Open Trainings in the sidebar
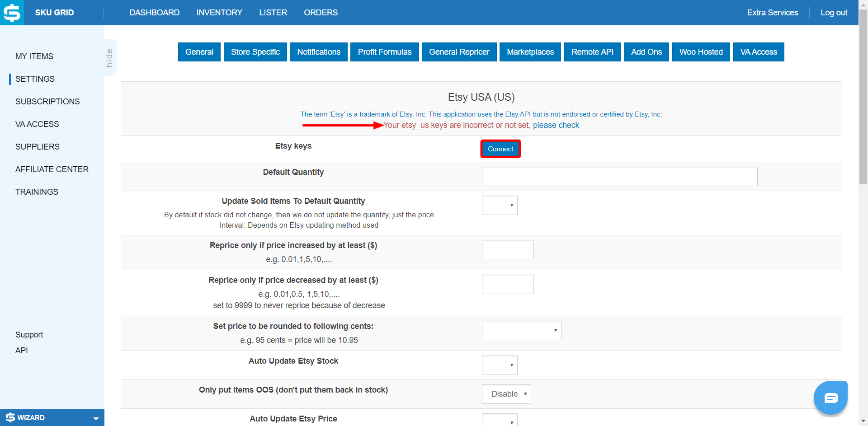 point(37,192)
